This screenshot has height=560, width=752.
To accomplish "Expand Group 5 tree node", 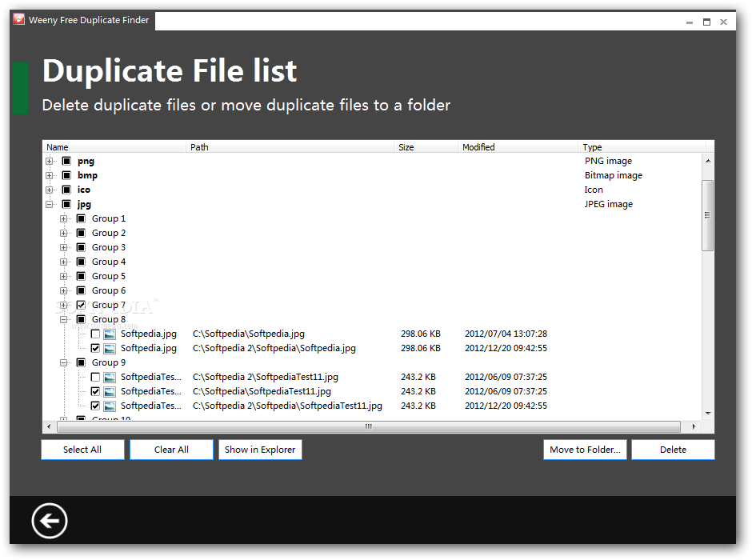I will pyautogui.click(x=63, y=276).
